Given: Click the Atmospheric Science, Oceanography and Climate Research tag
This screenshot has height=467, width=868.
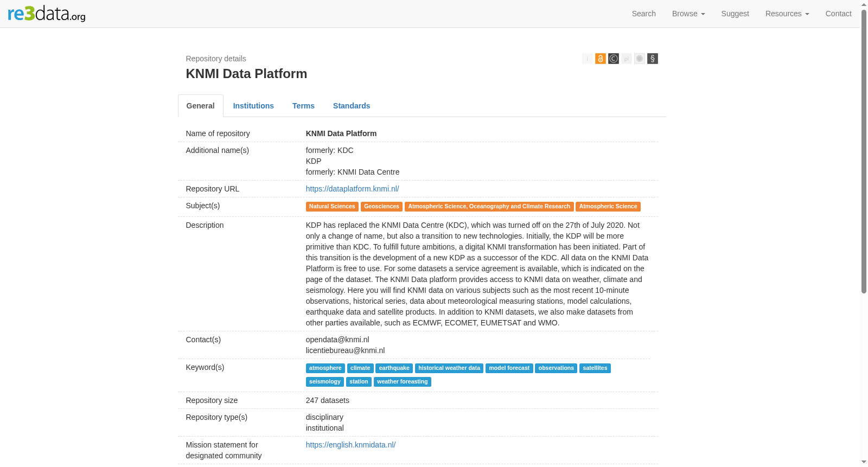Looking at the screenshot, I should point(489,207).
